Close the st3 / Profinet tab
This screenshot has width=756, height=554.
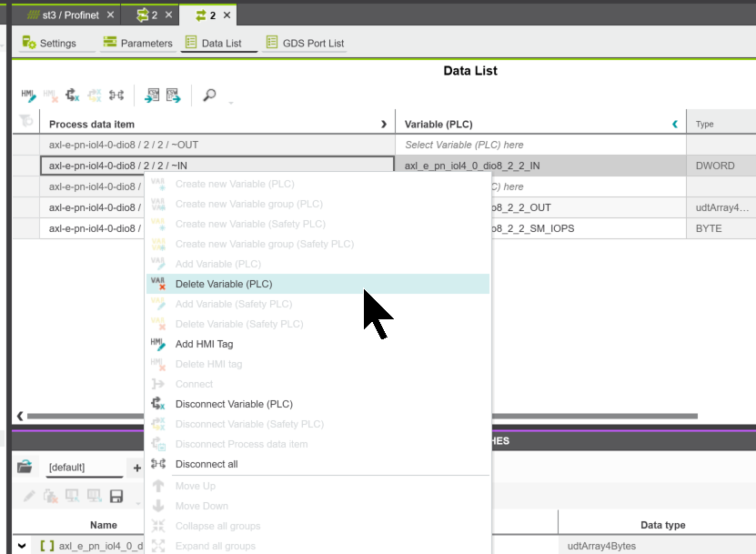tap(110, 15)
